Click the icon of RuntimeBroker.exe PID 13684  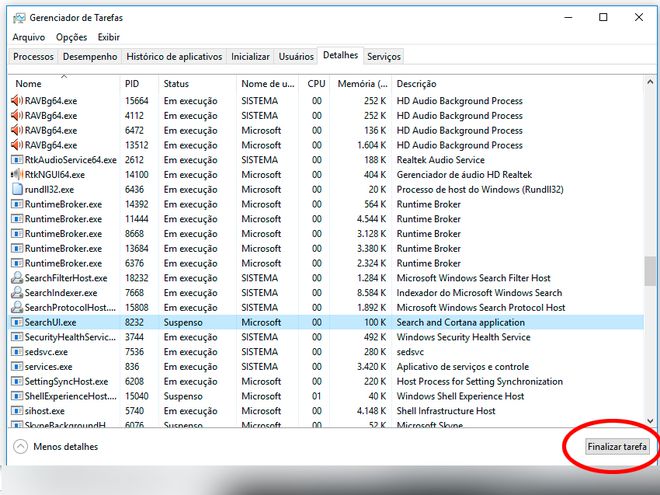click(17, 248)
